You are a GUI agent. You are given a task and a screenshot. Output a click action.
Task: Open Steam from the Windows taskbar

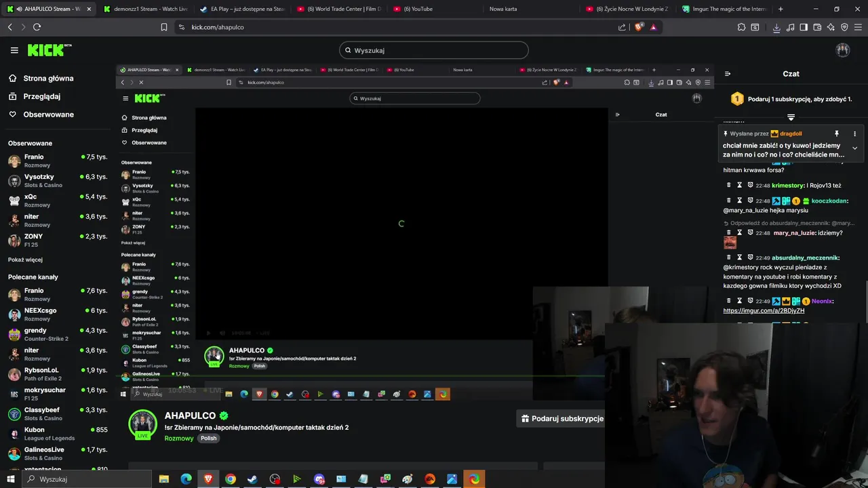point(252,479)
